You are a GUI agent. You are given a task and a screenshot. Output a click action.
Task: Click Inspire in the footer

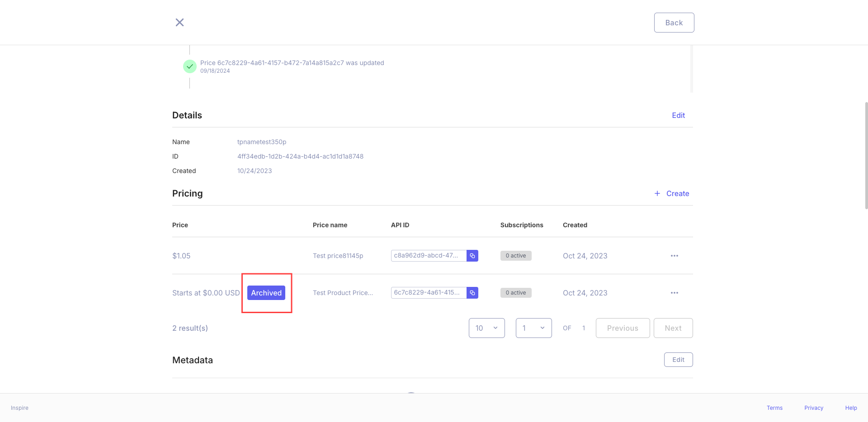click(19, 408)
